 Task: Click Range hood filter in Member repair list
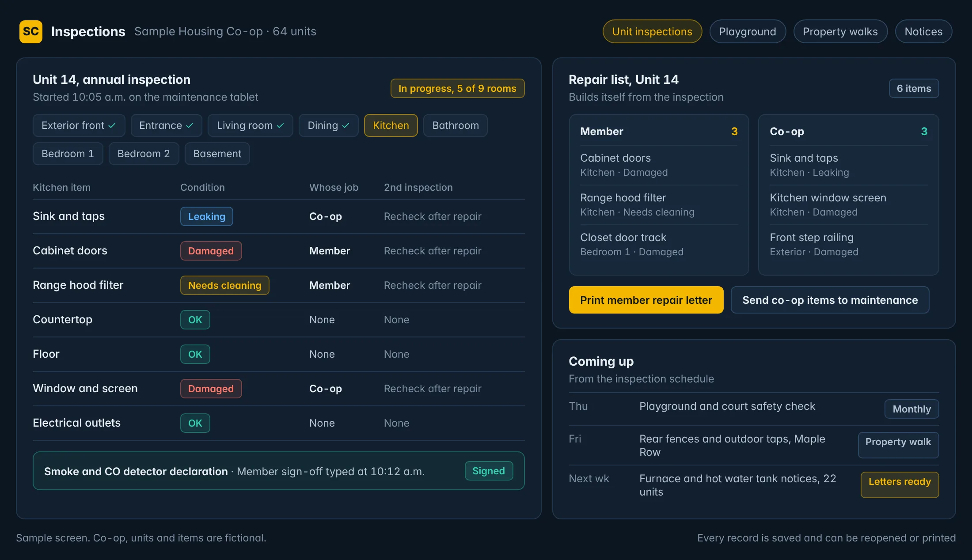click(x=659, y=204)
